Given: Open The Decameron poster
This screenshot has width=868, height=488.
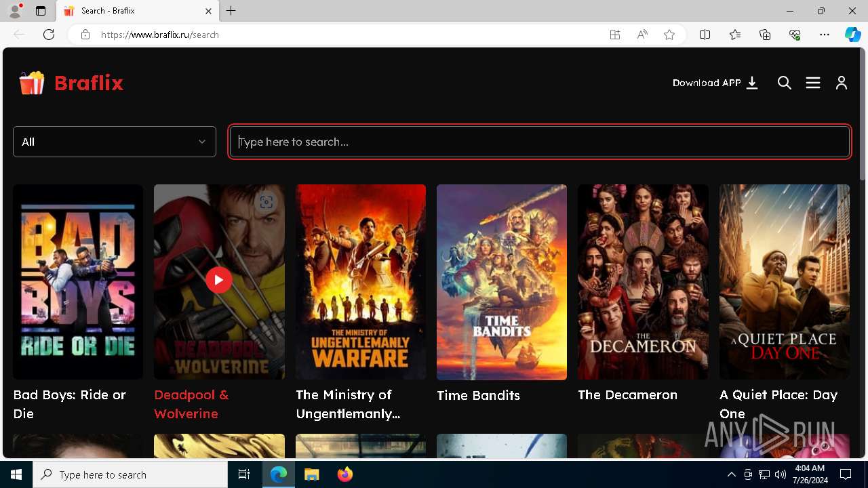Looking at the screenshot, I should (x=643, y=282).
